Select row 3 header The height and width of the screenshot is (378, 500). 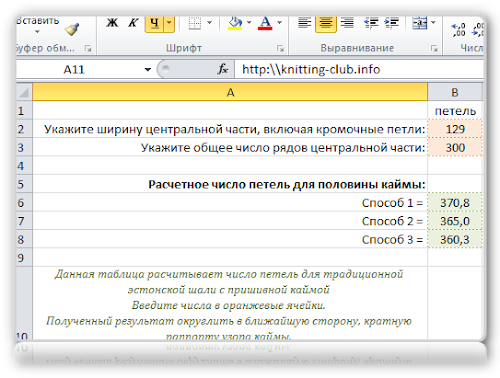[24, 147]
